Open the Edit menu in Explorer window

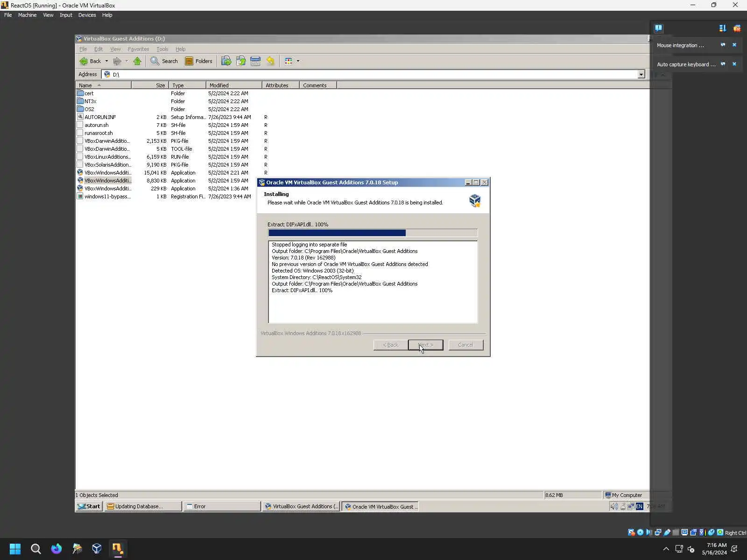[x=99, y=49]
